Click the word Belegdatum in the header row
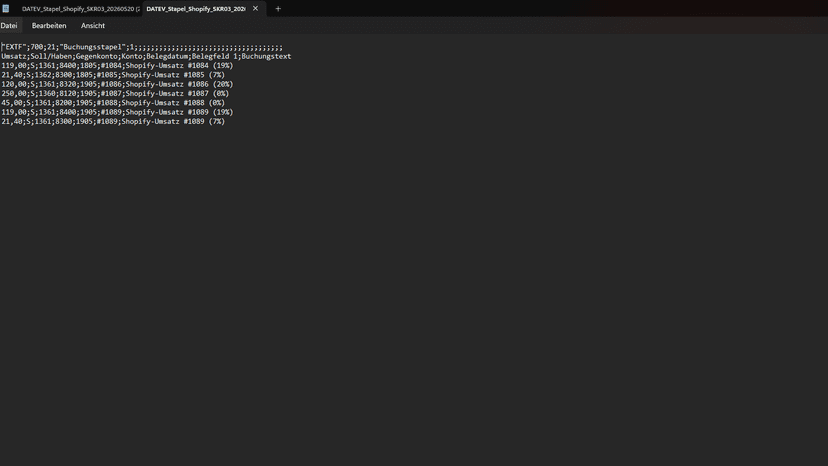Viewport: 828px width, 466px height. 167,57
